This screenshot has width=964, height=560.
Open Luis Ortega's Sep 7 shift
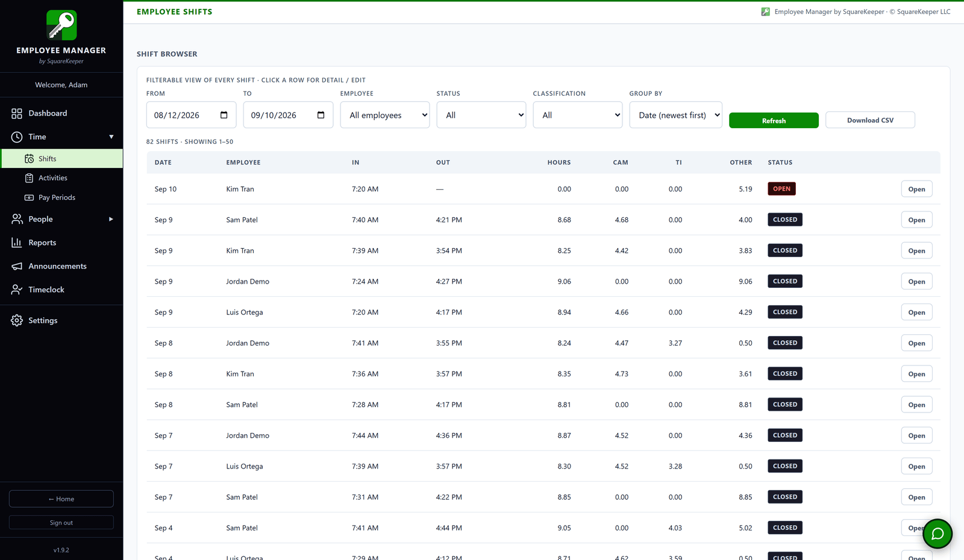pyautogui.click(x=916, y=466)
